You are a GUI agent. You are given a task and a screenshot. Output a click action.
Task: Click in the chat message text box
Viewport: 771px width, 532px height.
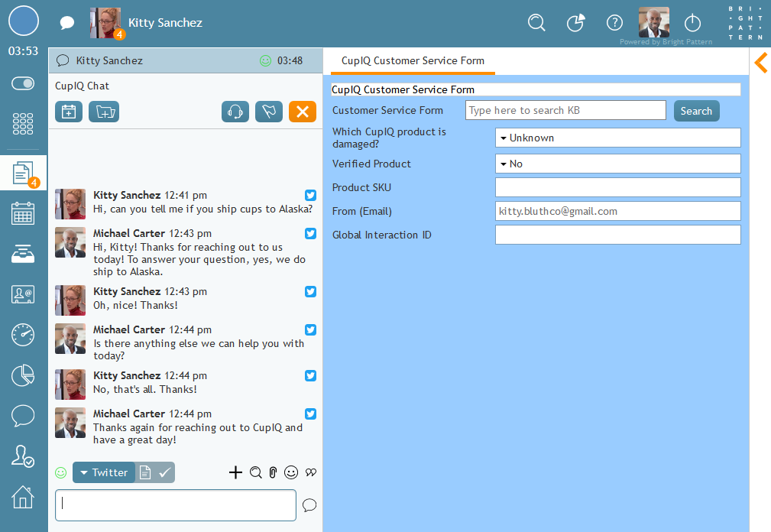pos(176,505)
